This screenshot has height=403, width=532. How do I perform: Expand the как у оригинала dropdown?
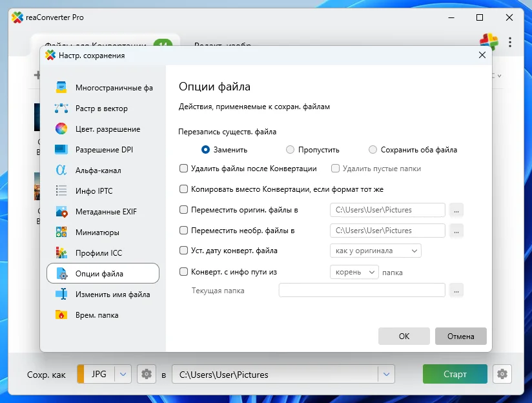(375, 251)
